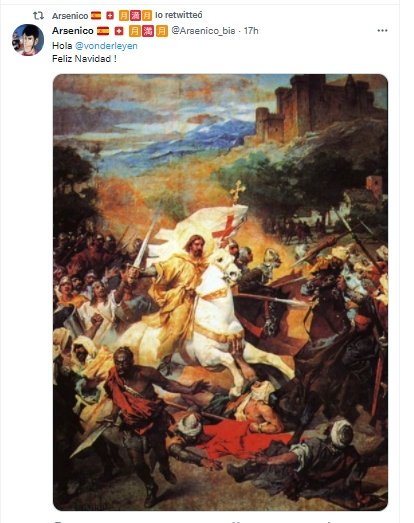Screen dimensions: 414x523
Task: Open Arsenico's profile avatar picture
Action: [x=28, y=40]
